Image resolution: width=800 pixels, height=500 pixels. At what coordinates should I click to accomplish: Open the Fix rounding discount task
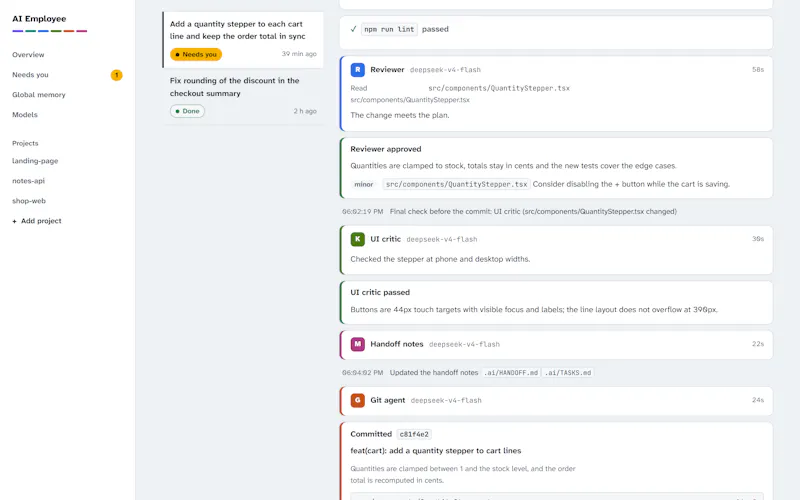click(x=243, y=96)
